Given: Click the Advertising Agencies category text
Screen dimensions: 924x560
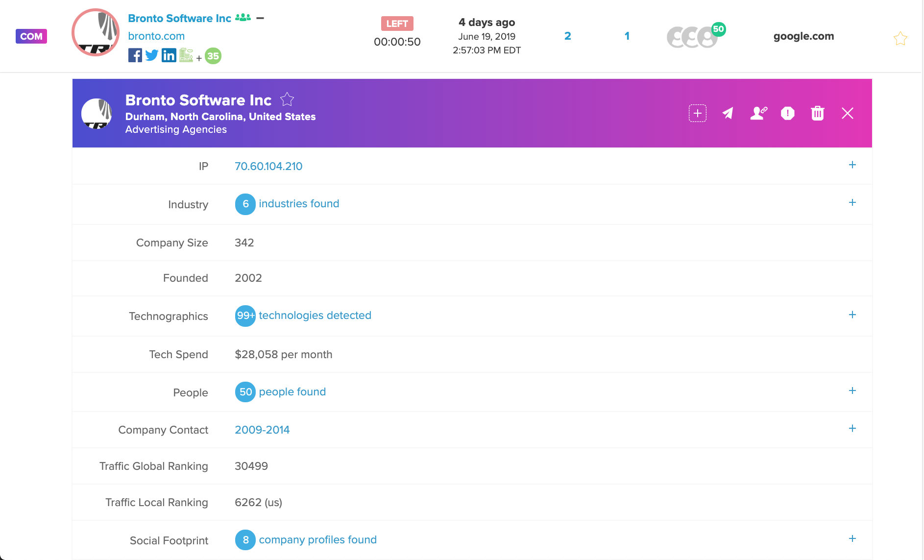Looking at the screenshot, I should click(176, 129).
